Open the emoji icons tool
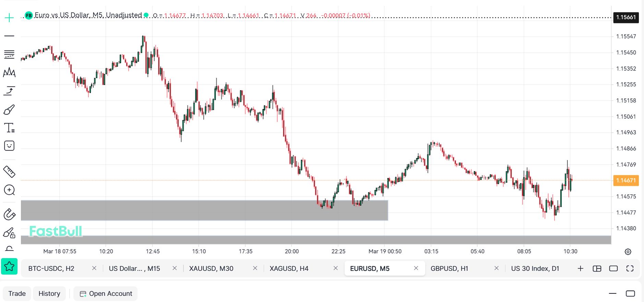The height and width of the screenshot is (302, 644). pyautogui.click(x=9, y=146)
